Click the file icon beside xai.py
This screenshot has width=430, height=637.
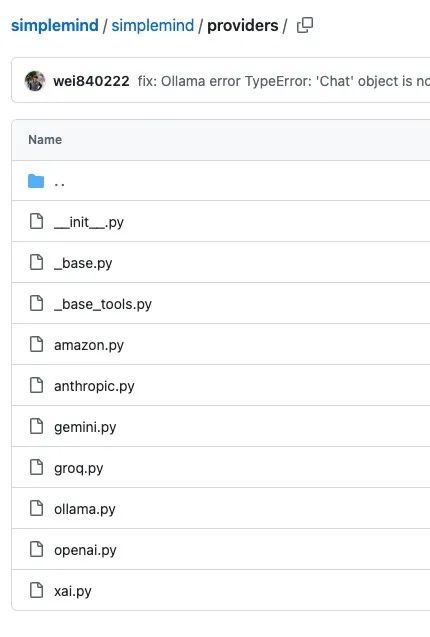tap(37, 590)
